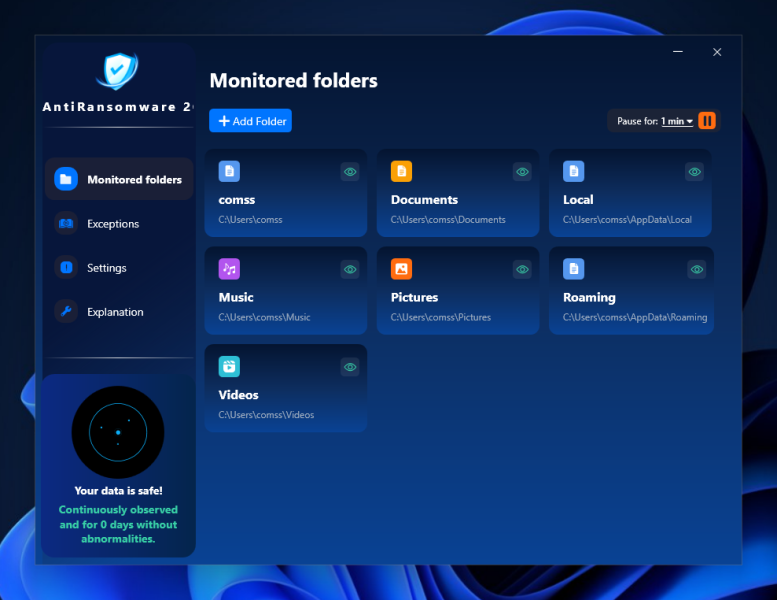Select the Music folder name
This screenshot has height=600, width=777.
(x=236, y=297)
